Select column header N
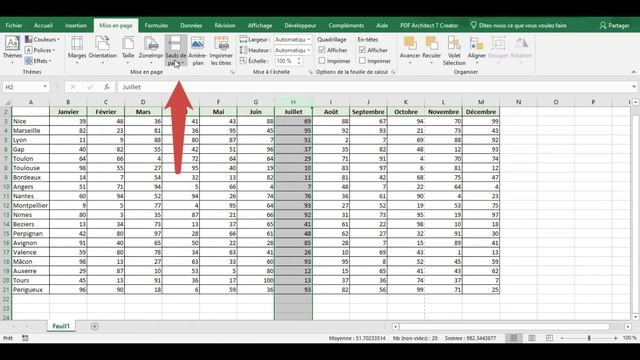Screen dimensions: 640x360 click(518, 102)
